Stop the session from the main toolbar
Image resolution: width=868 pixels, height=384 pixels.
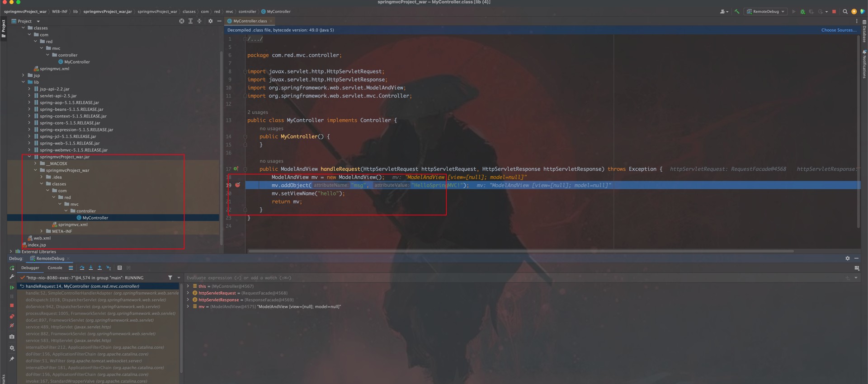tap(834, 12)
